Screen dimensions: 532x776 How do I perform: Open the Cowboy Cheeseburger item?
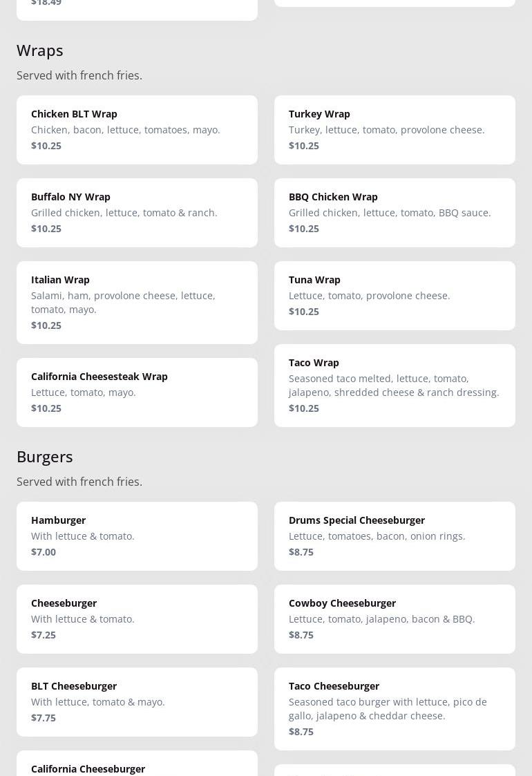pos(395,619)
